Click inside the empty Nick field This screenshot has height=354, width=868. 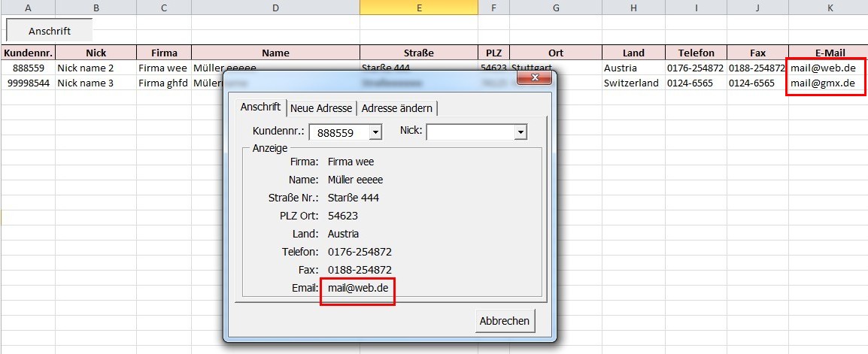point(470,132)
